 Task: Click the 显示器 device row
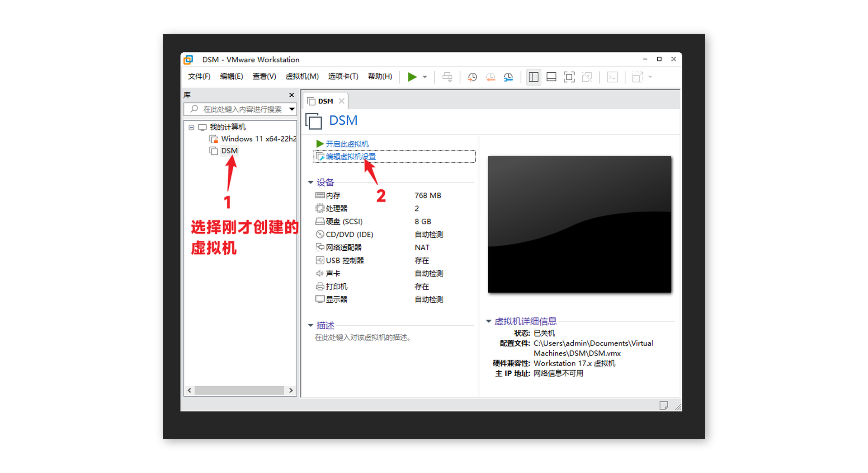coord(393,300)
